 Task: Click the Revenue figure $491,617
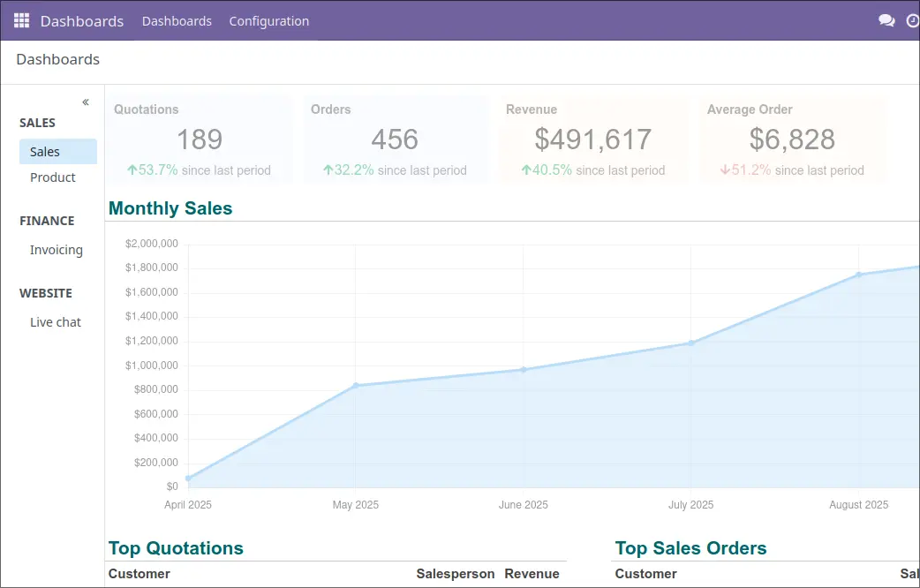pyautogui.click(x=593, y=139)
